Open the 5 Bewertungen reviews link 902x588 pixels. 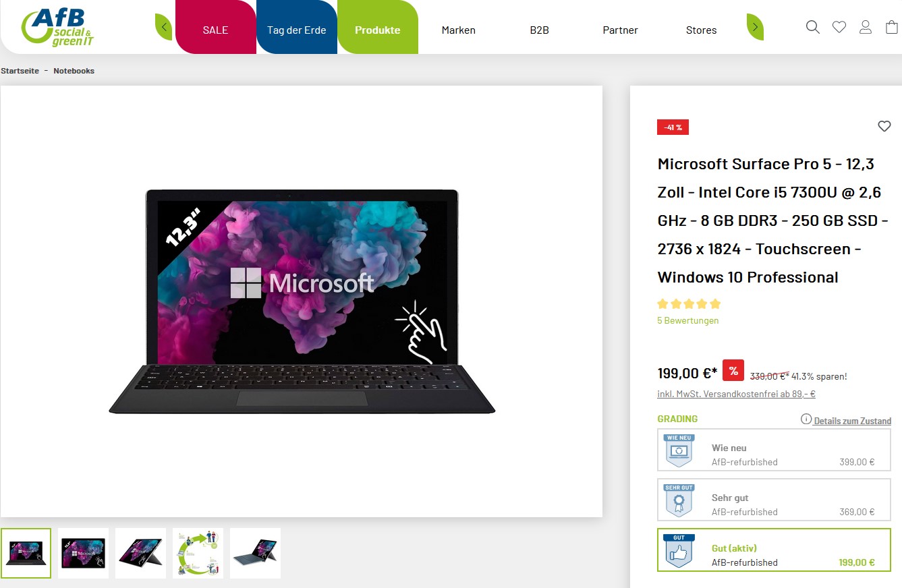pos(688,321)
